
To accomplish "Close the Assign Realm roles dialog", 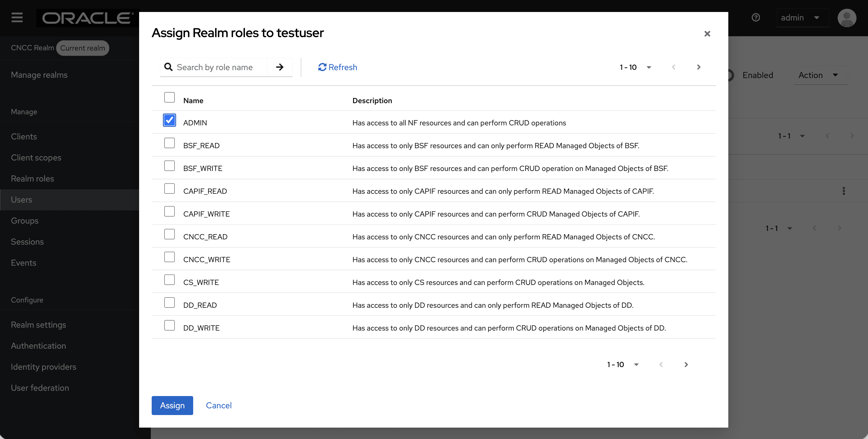I will coord(707,34).
